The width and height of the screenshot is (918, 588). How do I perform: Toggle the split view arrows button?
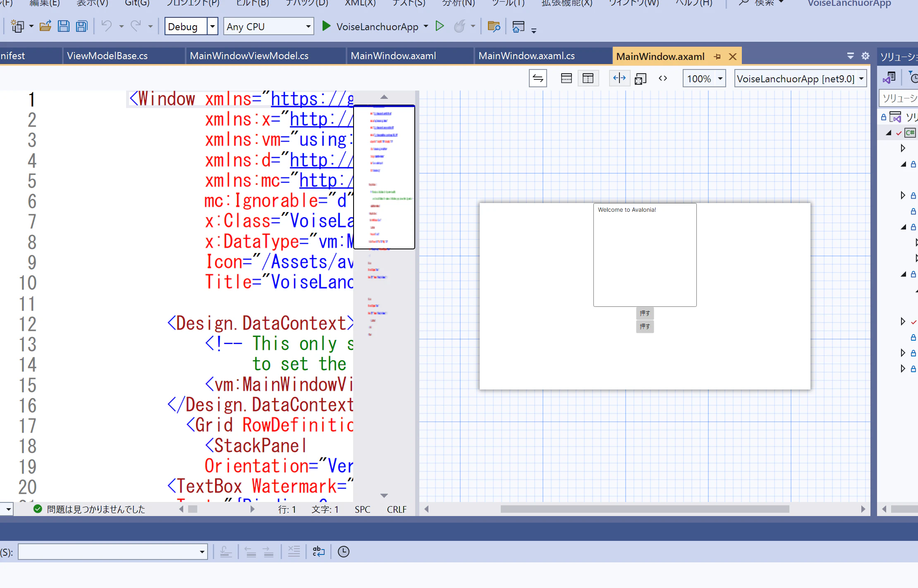619,78
